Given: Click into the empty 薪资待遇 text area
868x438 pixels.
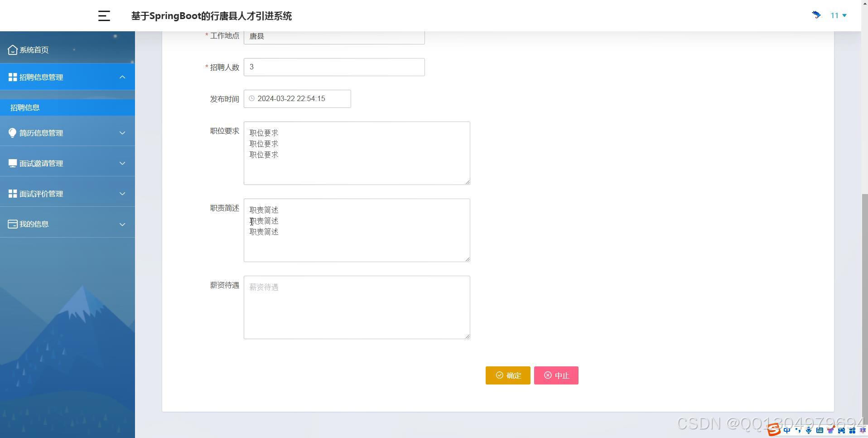Looking at the screenshot, I should (x=357, y=307).
